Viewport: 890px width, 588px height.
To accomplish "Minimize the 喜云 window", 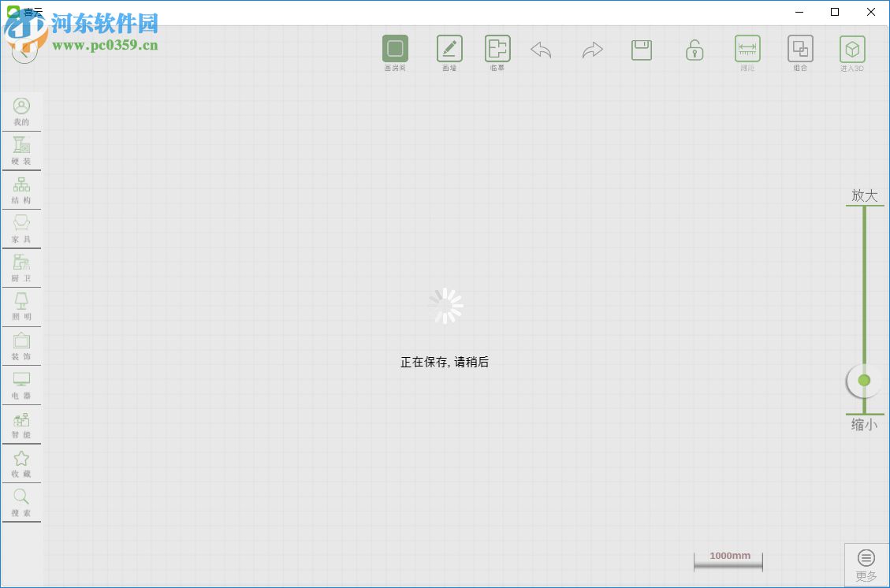I will (x=799, y=12).
